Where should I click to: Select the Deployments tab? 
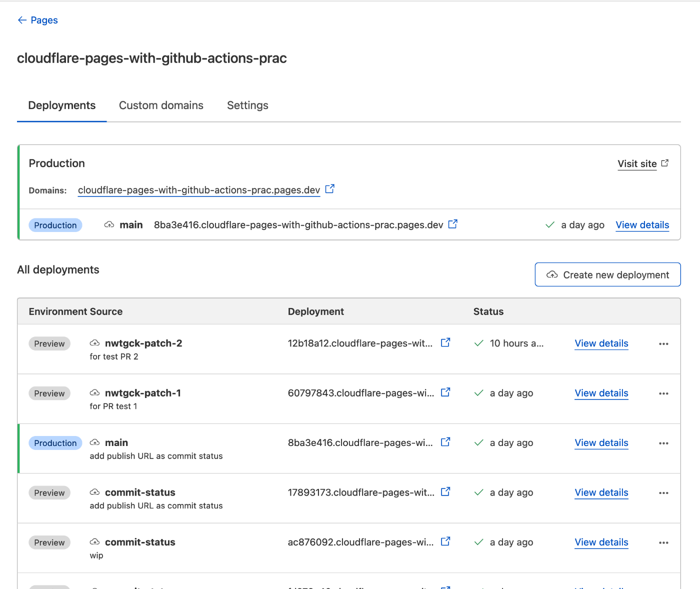click(62, 105)
